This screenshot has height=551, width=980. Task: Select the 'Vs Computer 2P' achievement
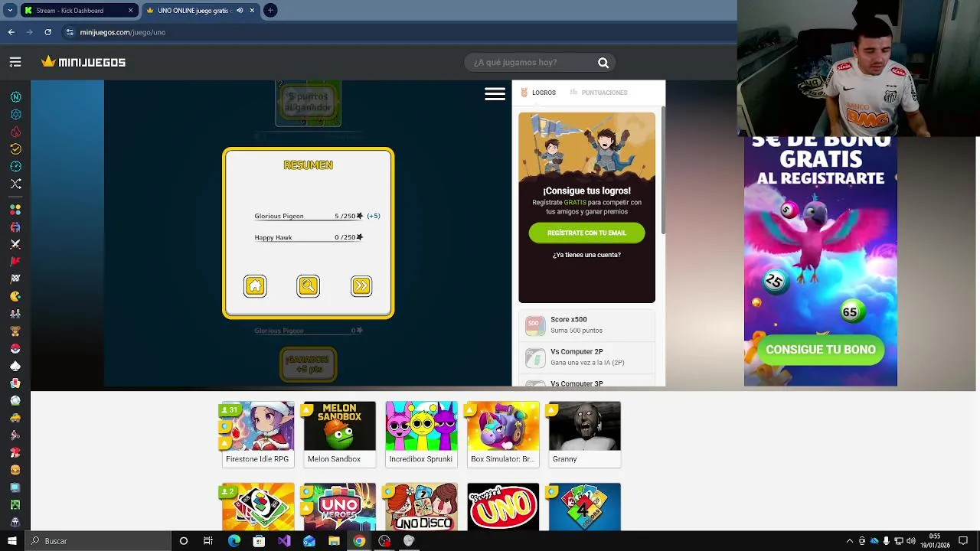point(586,357)
